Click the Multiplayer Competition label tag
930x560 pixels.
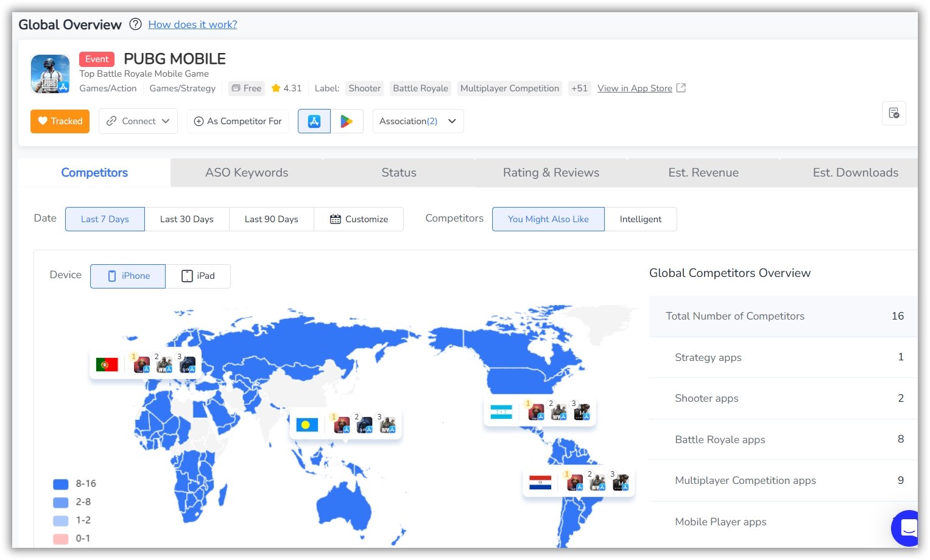click(x=510, y=88)
